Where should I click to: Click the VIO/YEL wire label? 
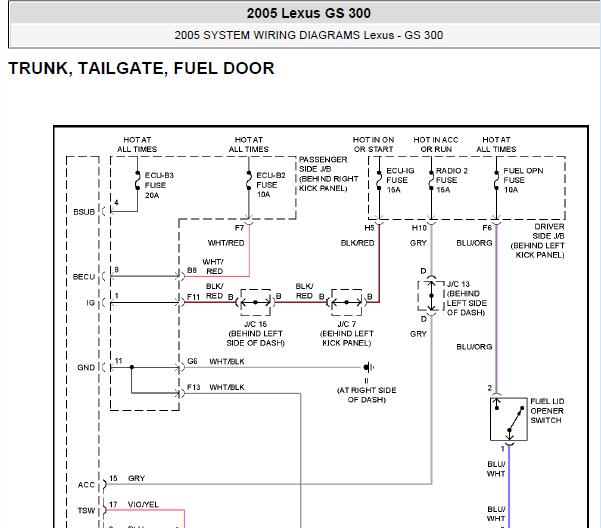tap(143, 504)
